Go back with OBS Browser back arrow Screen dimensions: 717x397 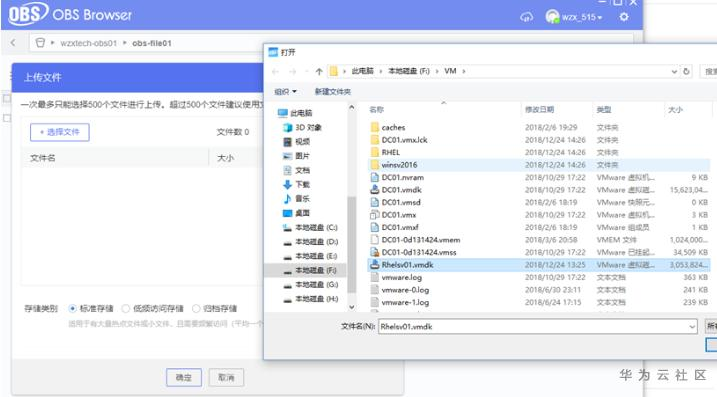click(x=13, y=43)
